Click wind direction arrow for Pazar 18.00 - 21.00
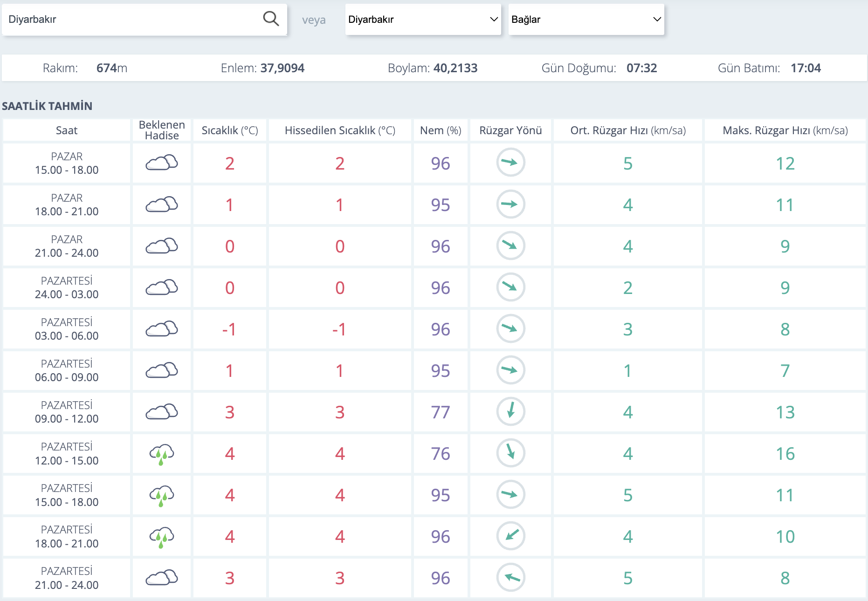 point(510,204)
